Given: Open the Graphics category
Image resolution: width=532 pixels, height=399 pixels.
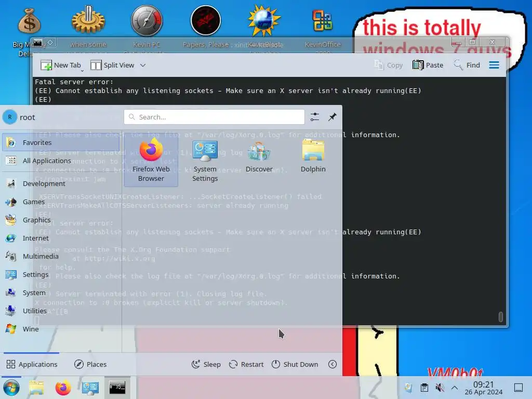Looking at the screenshot, I should (x=61, y=220).
